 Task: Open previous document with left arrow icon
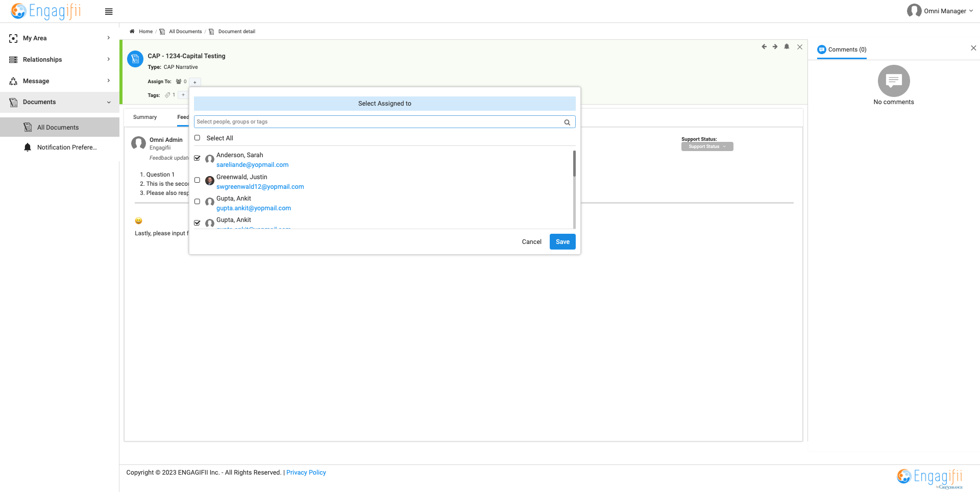[764, 46]
